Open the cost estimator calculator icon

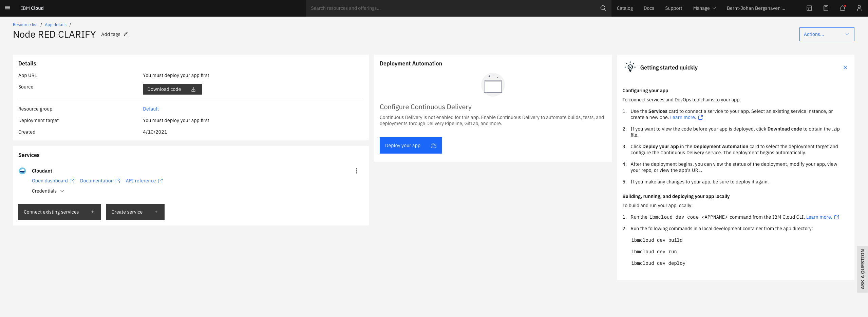tap(826, 8)
